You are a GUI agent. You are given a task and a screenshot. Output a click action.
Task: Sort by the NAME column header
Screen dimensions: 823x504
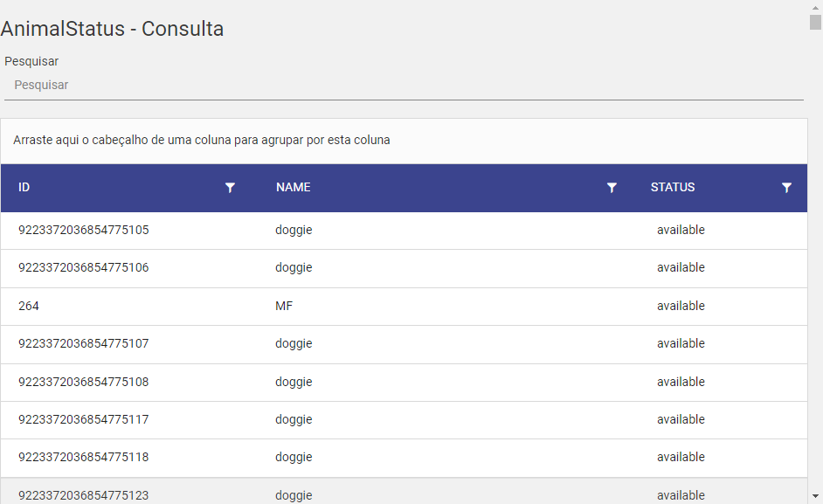(x=294, y=188)
